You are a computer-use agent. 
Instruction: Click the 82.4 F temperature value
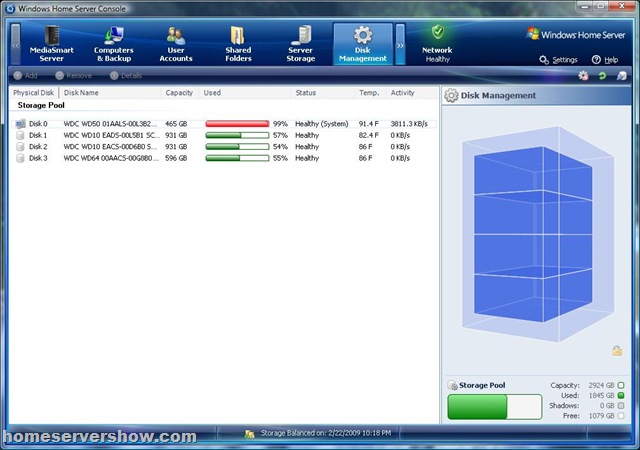pos(369,135)
